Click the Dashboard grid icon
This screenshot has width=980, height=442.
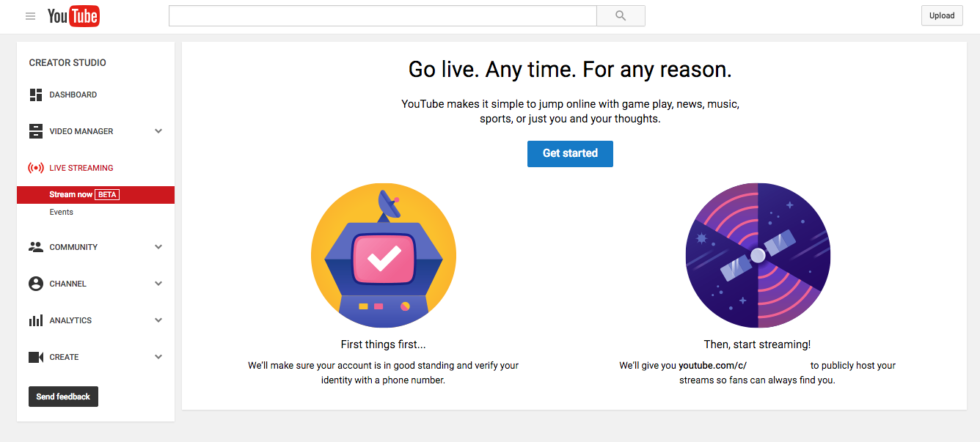click(36, 95)
